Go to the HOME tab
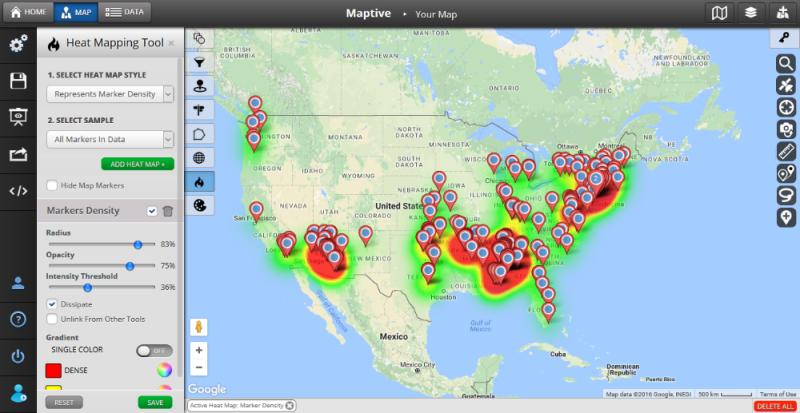Screen dimensions: 800x413 [25, 13]
